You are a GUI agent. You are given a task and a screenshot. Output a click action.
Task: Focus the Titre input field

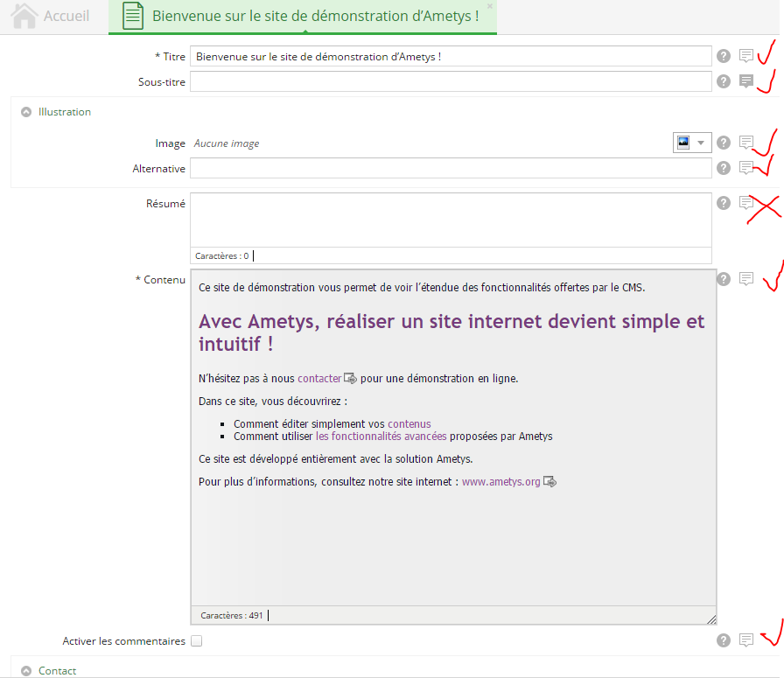click(x=451, y=56)
